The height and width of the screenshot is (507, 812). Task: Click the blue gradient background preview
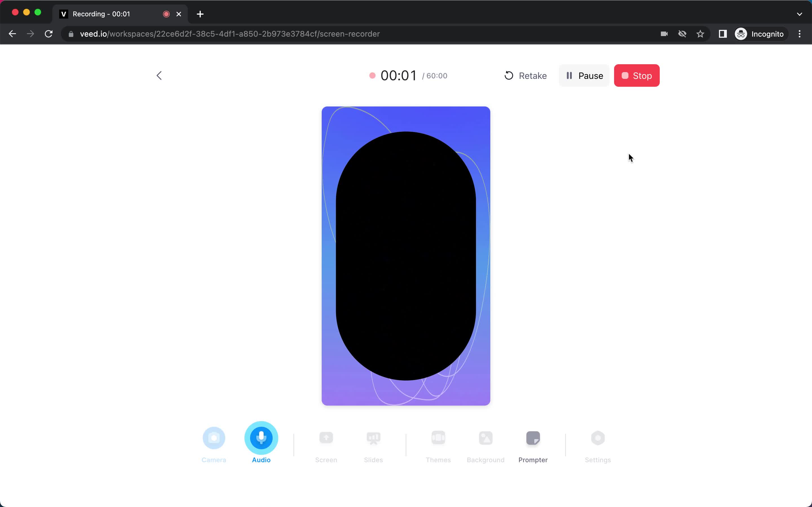point(406,256)
